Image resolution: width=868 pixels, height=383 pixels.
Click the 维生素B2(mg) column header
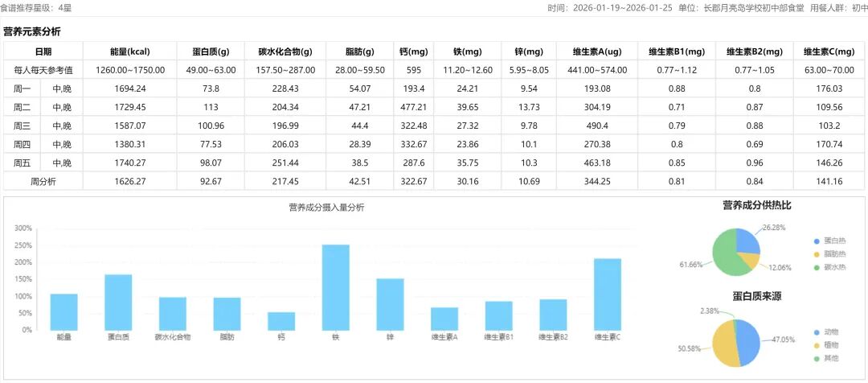tap(755, 51)
